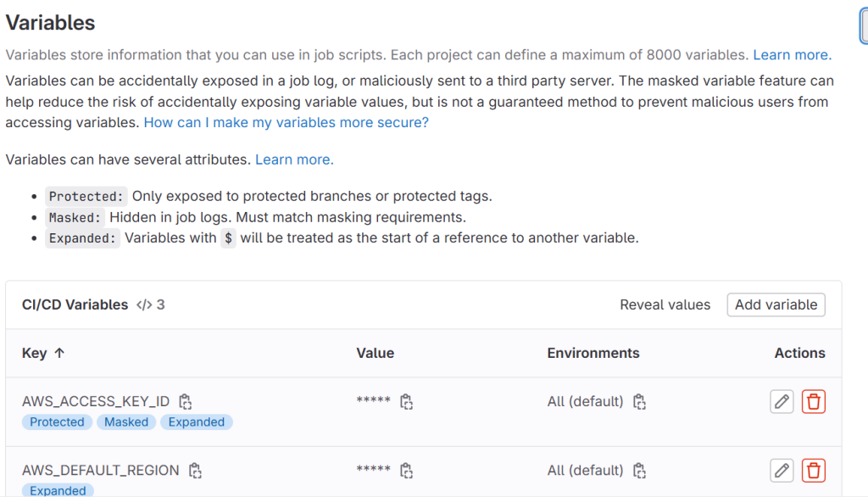Viewport: 868px width, 497px height.
Task: Reveal values of all CI/CD variables
Action: click(x=665, y=304)
